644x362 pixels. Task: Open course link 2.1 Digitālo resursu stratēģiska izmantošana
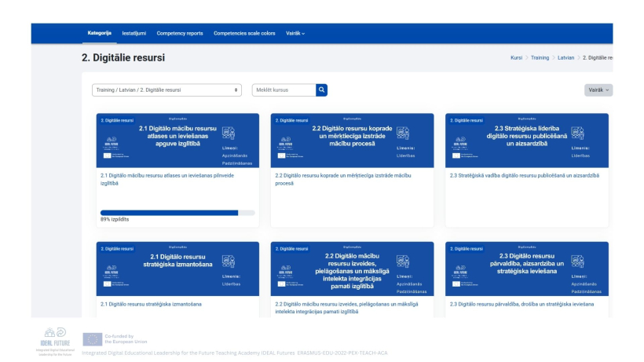[151, 304]
